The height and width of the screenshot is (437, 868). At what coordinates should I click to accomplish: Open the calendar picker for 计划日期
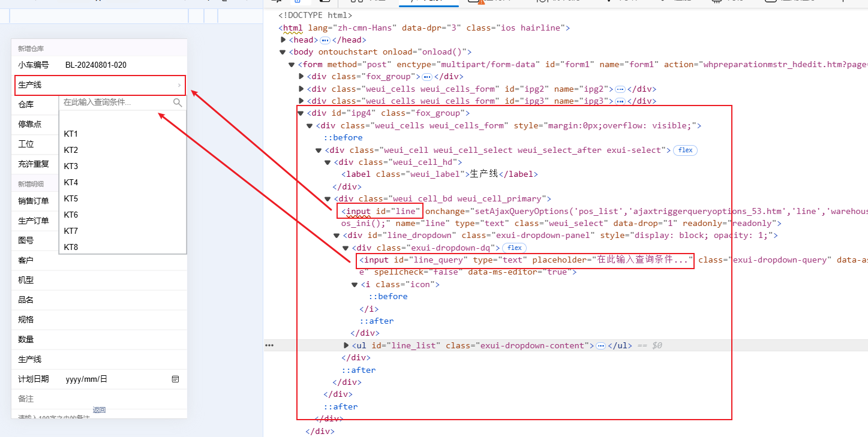point(176,379)
